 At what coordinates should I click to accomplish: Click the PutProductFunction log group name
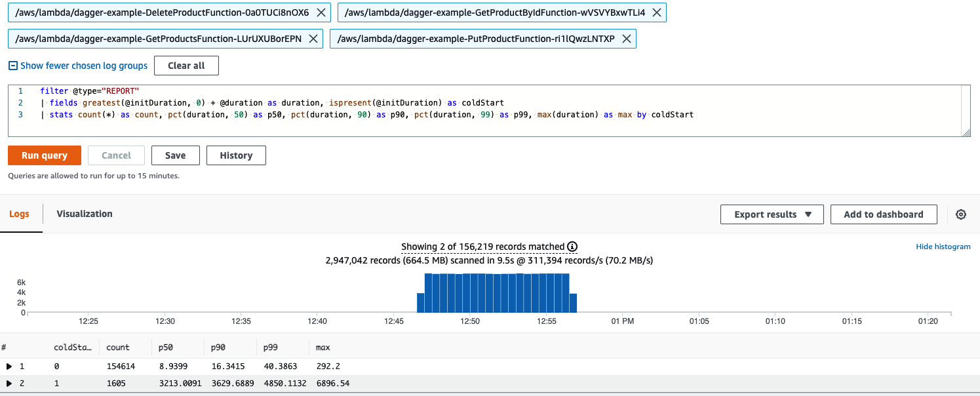tap(476, 39)
